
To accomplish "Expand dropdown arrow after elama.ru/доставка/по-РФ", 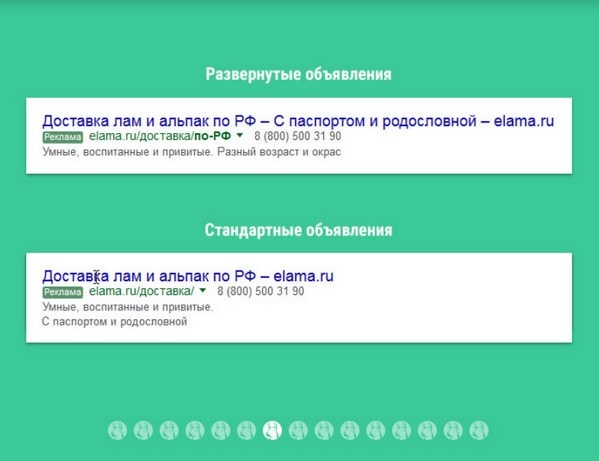I will 240,135.
